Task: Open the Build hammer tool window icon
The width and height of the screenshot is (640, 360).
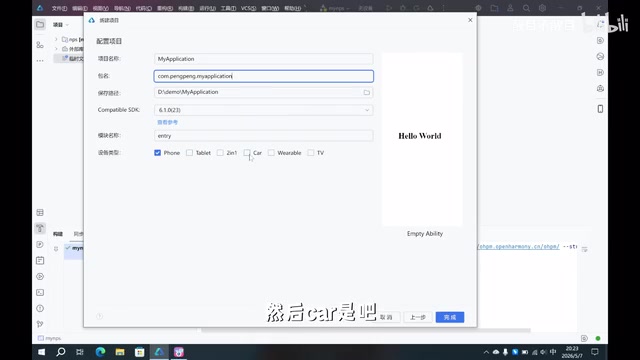Action: click(40, 228)
